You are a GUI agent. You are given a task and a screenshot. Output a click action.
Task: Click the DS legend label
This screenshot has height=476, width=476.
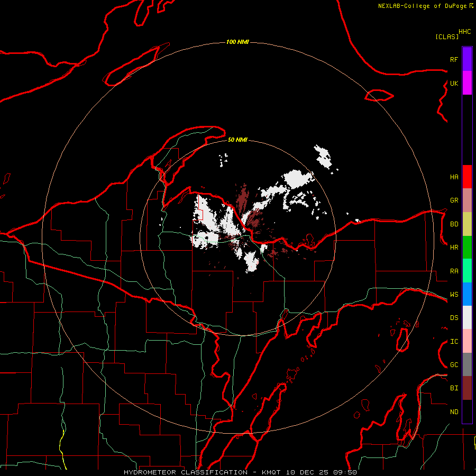point(454,318)
